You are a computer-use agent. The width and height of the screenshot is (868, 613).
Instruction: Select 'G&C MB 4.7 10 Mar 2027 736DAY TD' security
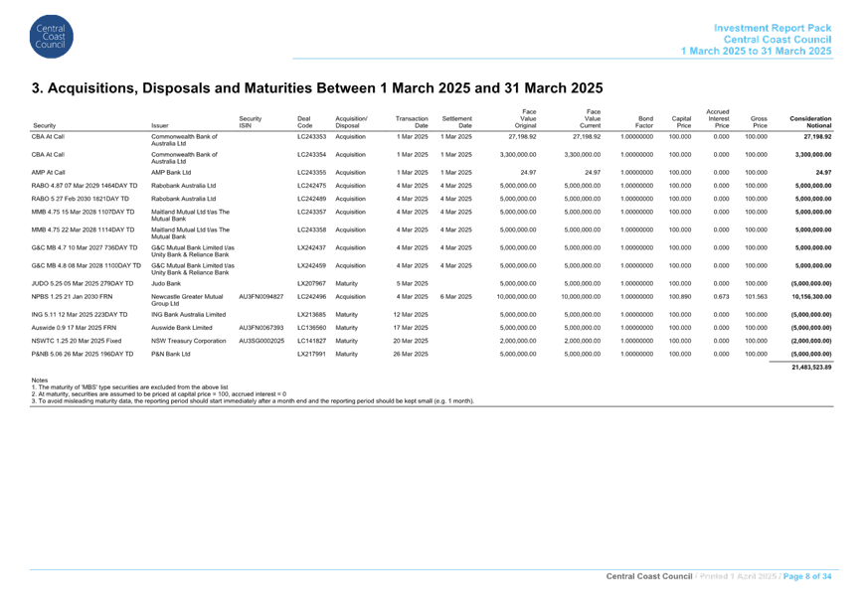(85, 247)
